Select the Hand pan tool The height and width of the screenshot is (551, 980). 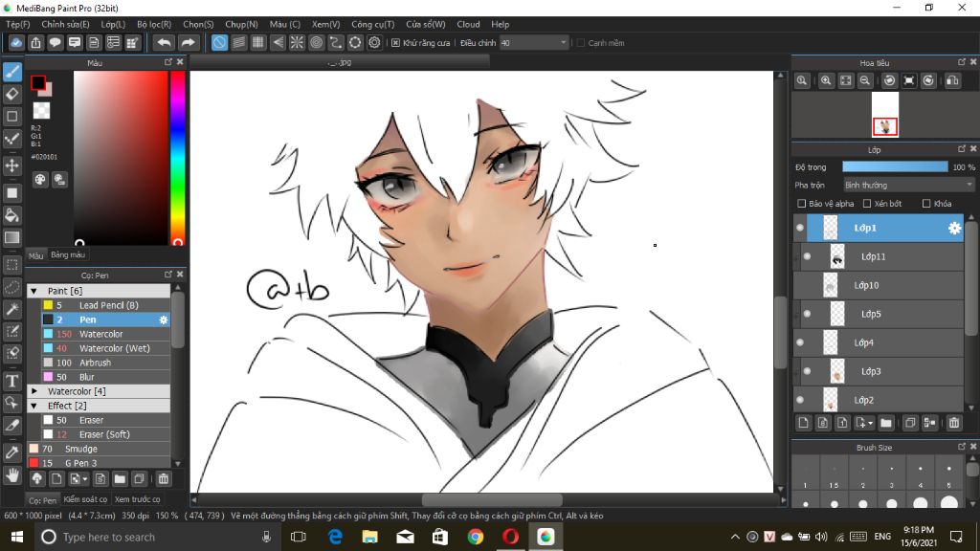[11, 475]
